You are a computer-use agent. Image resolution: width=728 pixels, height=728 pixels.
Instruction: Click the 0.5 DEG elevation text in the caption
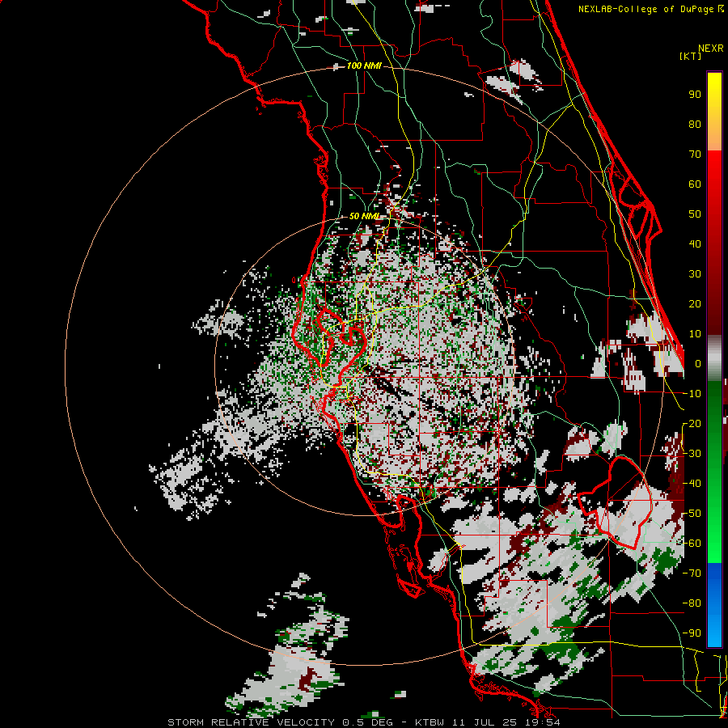(x=368, y=722)
